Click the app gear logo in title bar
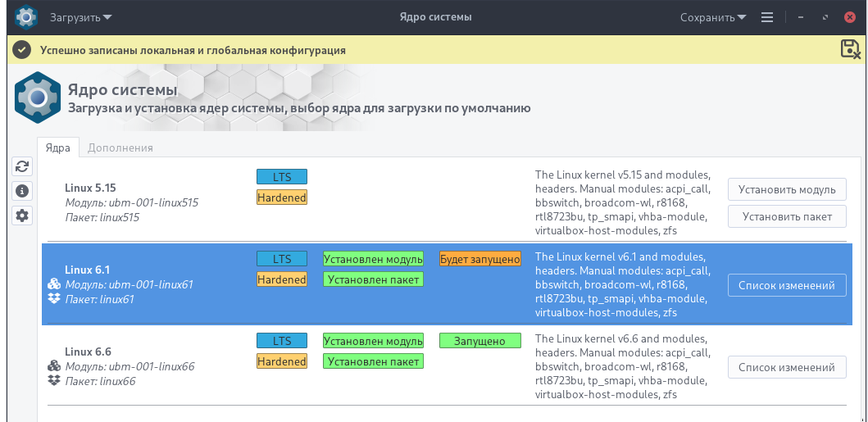 [x=25, y=17]
